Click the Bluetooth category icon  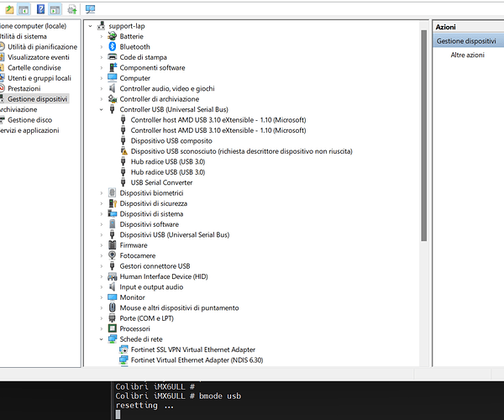pos(113,46)
